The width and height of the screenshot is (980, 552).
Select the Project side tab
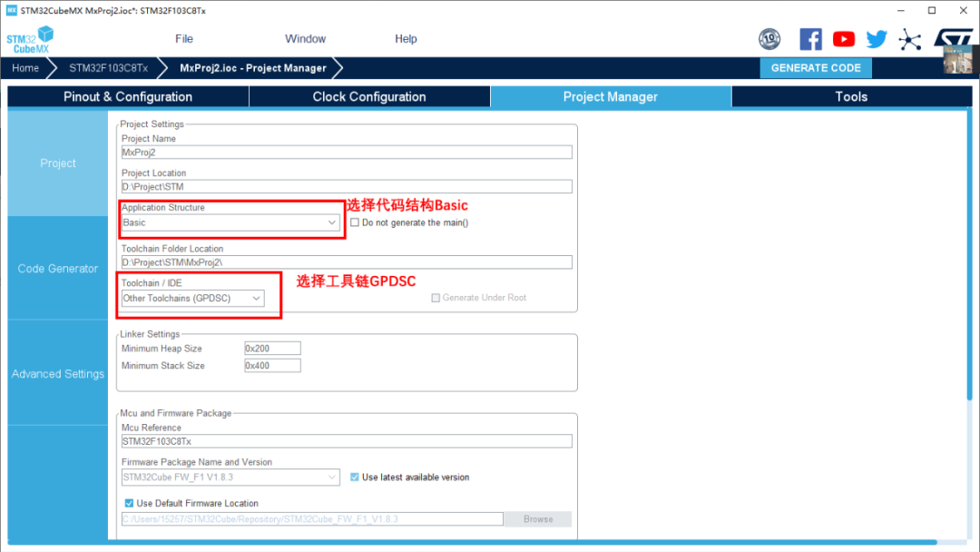coord(57,163)
